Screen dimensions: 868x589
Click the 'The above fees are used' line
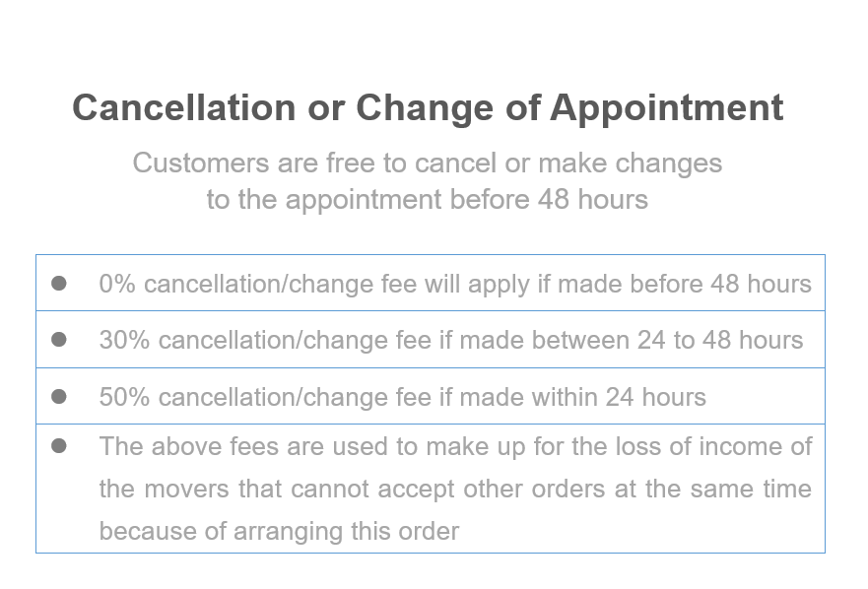pos(455,447)
